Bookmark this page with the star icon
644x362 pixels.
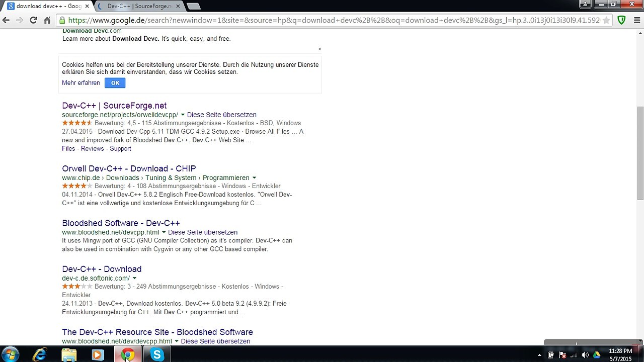pos(607,20)
